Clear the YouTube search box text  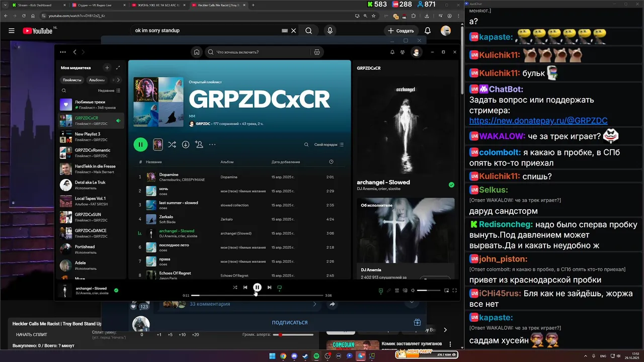click(294, 31)
